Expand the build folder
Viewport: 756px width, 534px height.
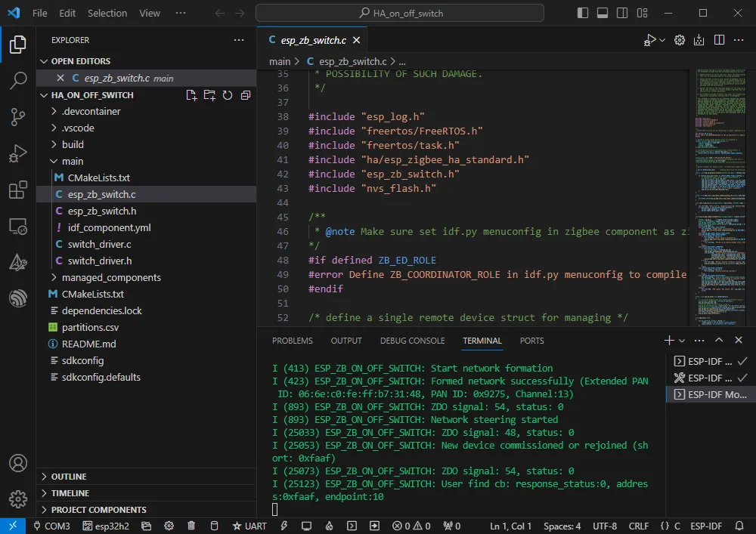(73, 144)
